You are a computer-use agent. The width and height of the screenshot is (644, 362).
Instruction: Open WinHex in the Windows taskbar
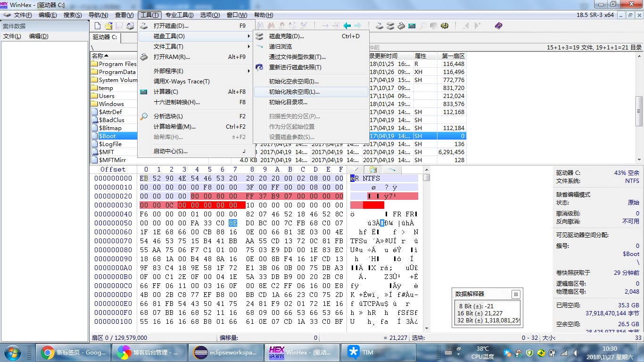(302, 353)
